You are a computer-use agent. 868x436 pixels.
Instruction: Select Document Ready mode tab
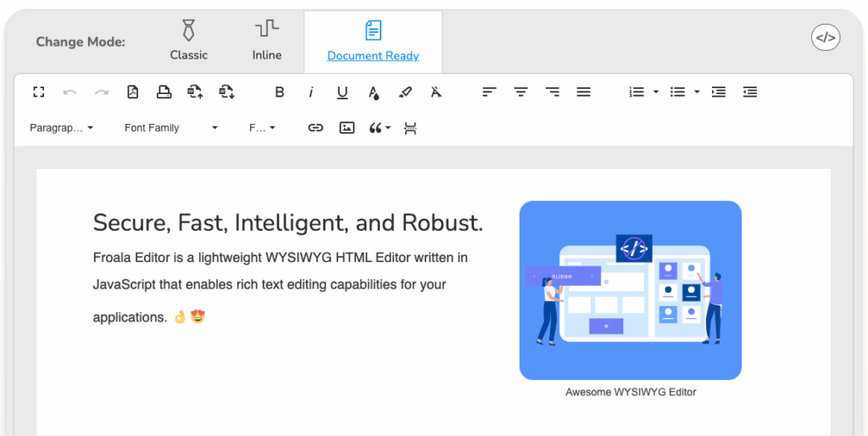pos(373,42)
